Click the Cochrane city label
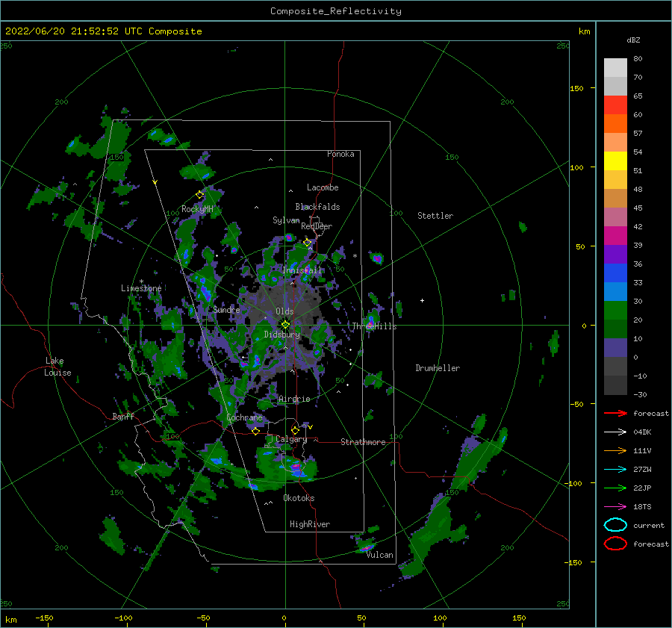This screenshot has width=672, height=628. (244, 417)
